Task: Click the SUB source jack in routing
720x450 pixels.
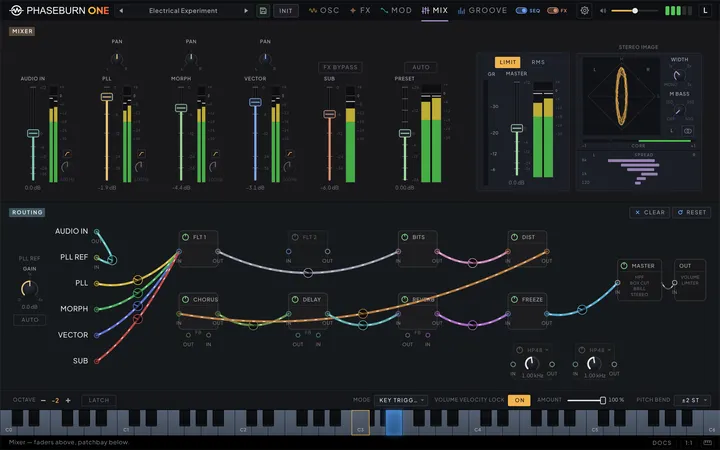Action: click(96, 361)
